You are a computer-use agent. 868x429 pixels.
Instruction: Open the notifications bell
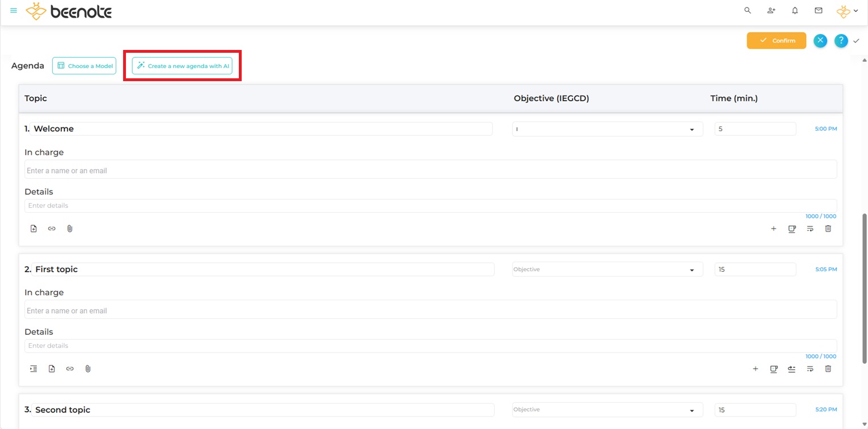click(x=795, y=11)
